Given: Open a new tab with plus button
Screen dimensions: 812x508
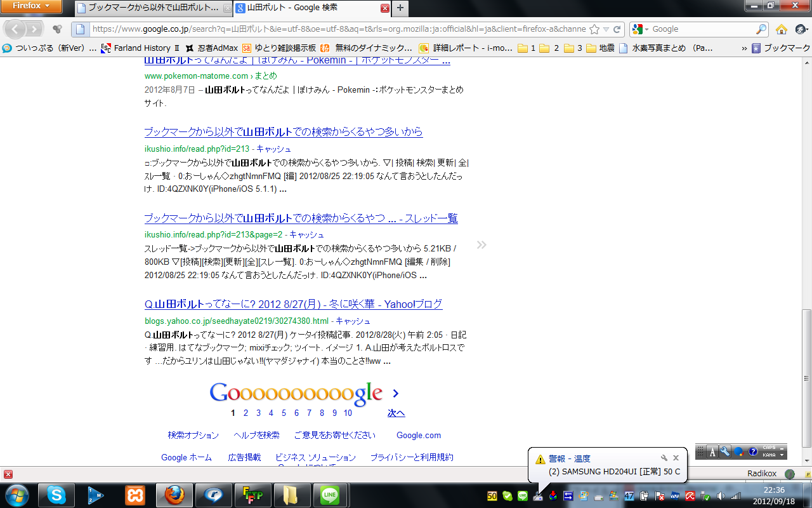Looking at the screenshot, I should pos(400,8).
